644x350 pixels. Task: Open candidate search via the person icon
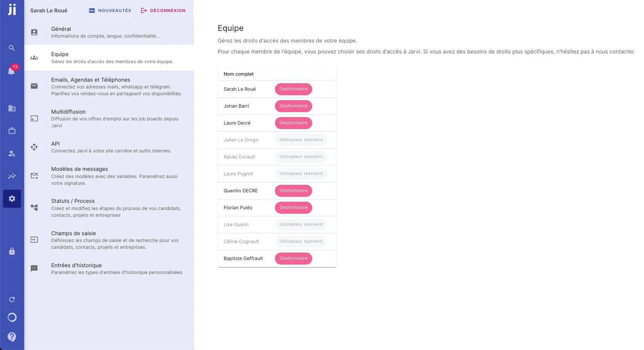[x=12, y=153]
